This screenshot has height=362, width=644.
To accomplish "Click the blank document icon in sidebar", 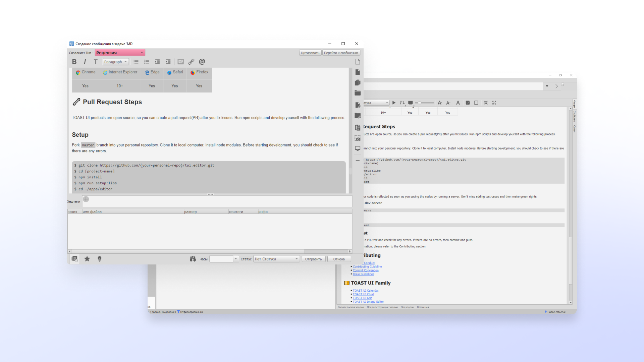I will pyautogui.click(x=358, y=62).
